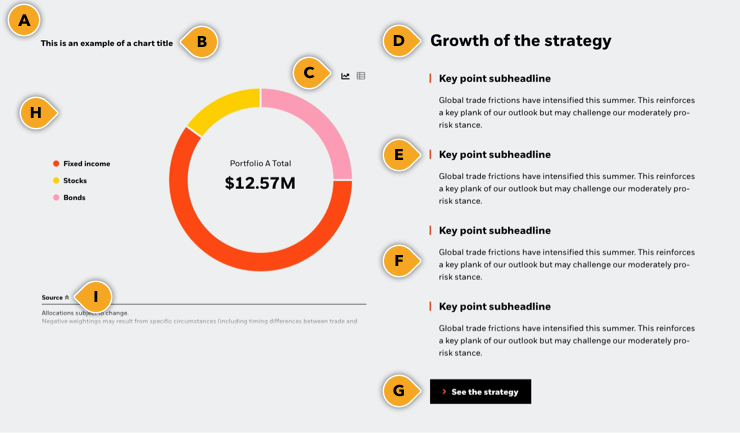Select the yellow Stocks donut segment
The width and height of the screenshot is (740, 433).
pyautogui.click(x=220, y=107)
